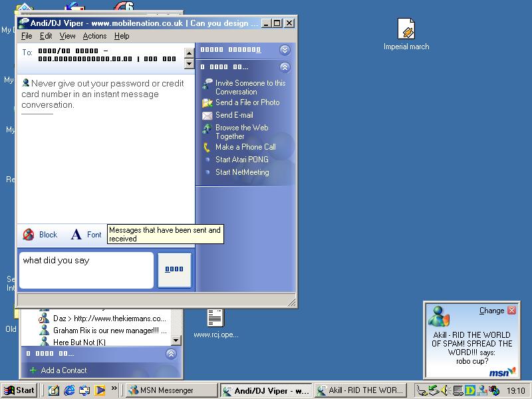
Task: Open the View menu
Action: (x=68, y=36)
